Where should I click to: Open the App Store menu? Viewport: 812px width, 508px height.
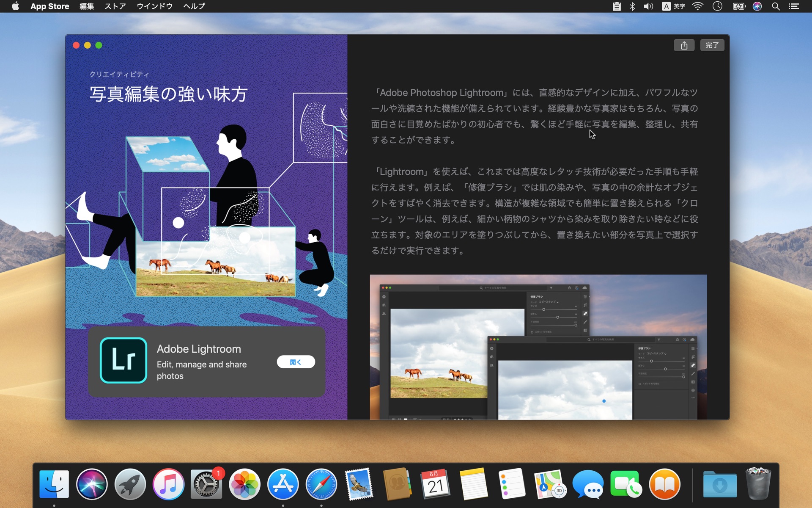50,6
